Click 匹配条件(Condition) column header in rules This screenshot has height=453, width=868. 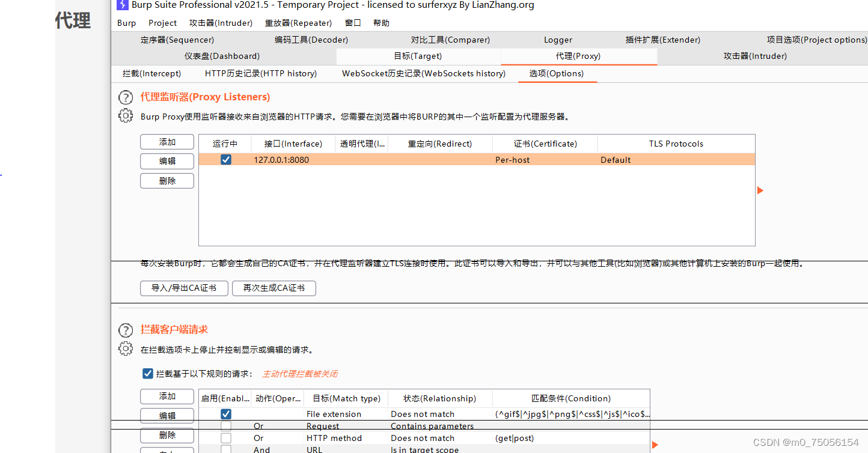click(x=571, y=398)
